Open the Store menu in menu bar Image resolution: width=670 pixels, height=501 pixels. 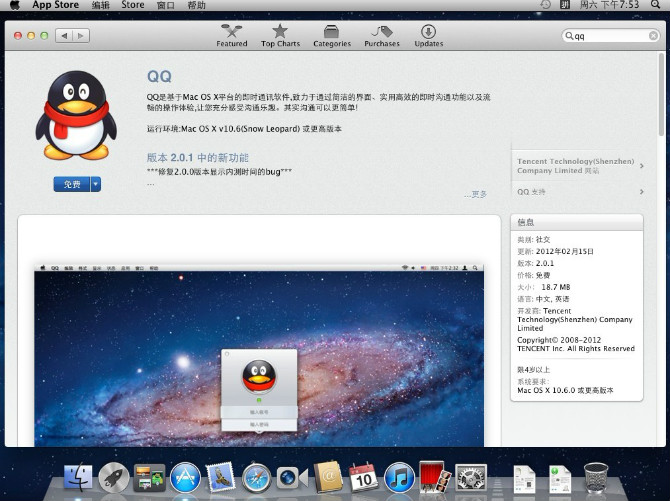133,5
